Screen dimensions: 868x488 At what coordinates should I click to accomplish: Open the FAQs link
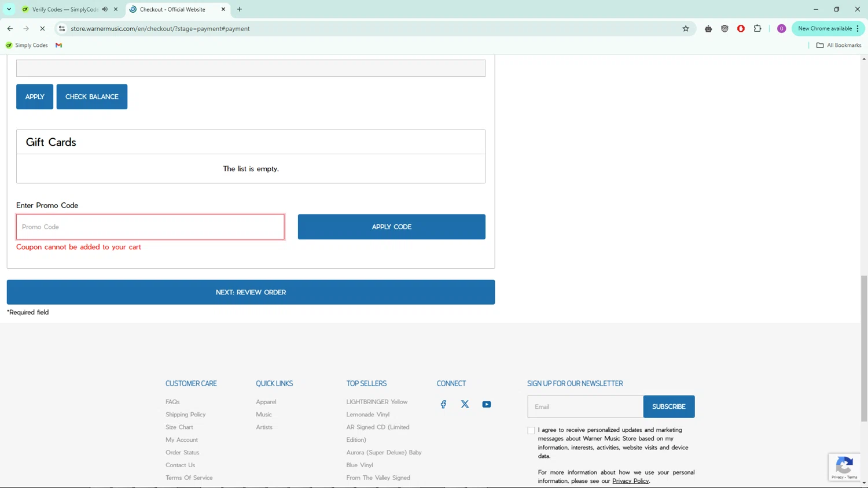click(x=172, y=402)
